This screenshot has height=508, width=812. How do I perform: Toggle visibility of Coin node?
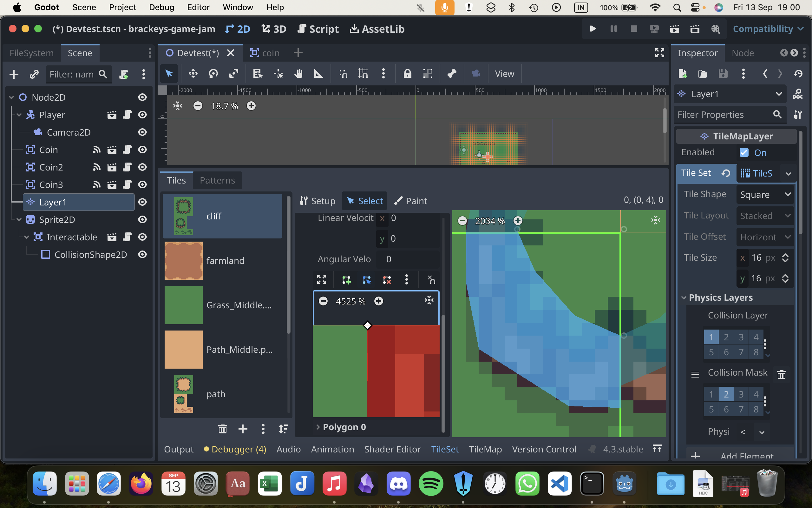click(x=142, y=150)
